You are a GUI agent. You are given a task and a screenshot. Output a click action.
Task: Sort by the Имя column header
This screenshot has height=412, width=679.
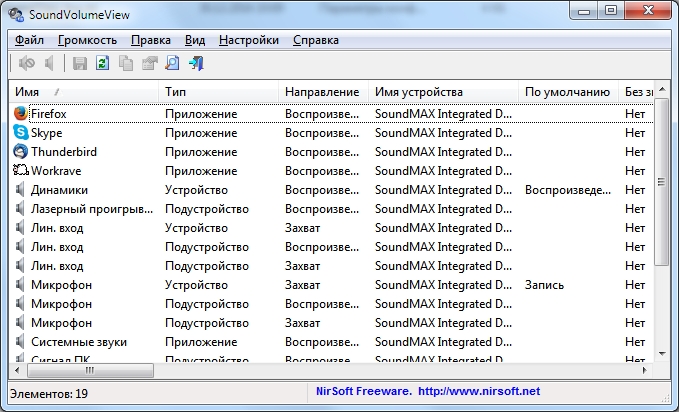[84, 92]
